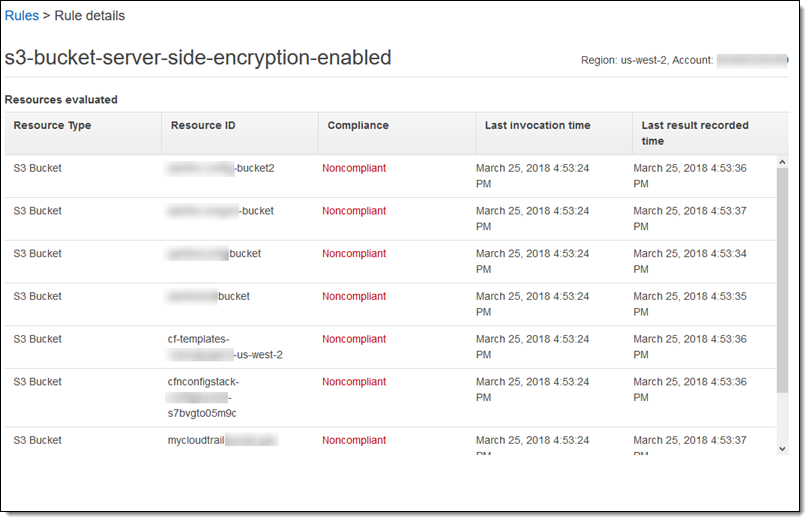Open the mycloudtrail bucket resource ID
Screen dimensions: 810x522
[222, 440]
